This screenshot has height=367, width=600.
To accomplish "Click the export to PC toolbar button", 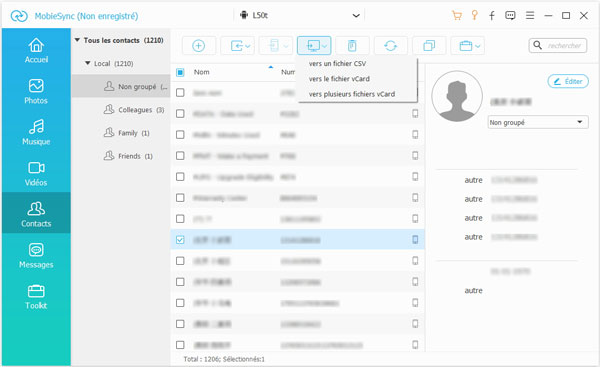I will coord(314,46).
